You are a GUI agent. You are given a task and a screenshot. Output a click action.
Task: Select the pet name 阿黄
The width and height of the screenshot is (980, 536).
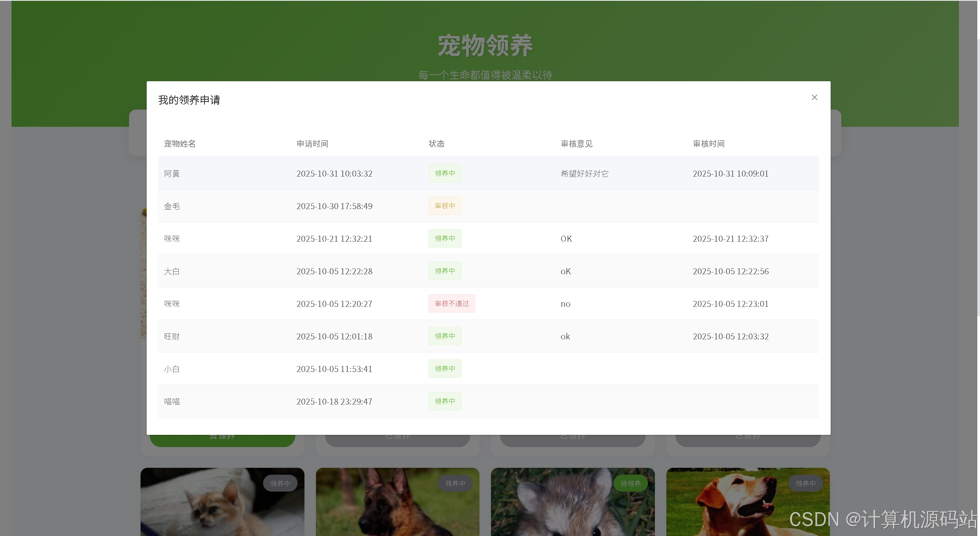click(x=172, y=174)
